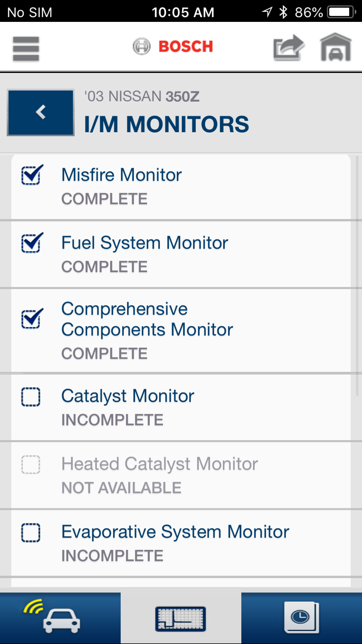Tap the Bluetooth status bar icon
This screenshot has width=362, height=644.
pos(283,12)
